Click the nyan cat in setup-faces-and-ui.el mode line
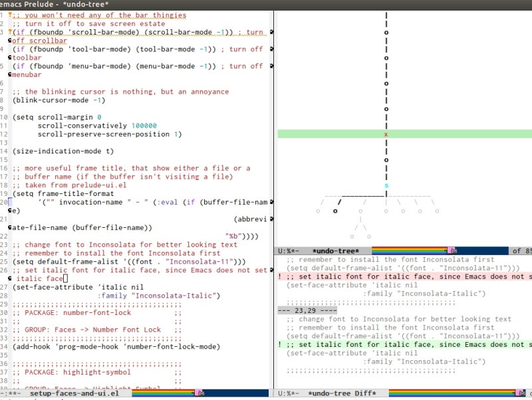This screenshot has width=532, height=400. 198,393
